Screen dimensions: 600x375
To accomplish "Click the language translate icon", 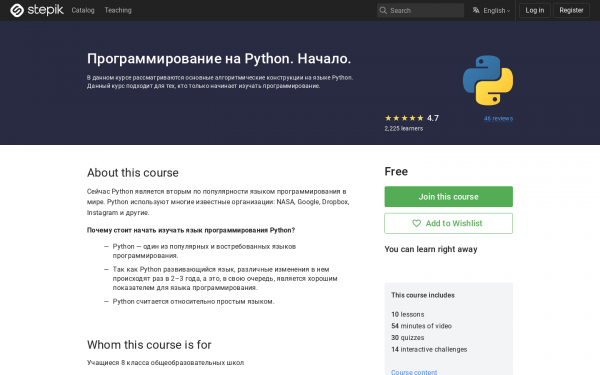I will 476,10.
